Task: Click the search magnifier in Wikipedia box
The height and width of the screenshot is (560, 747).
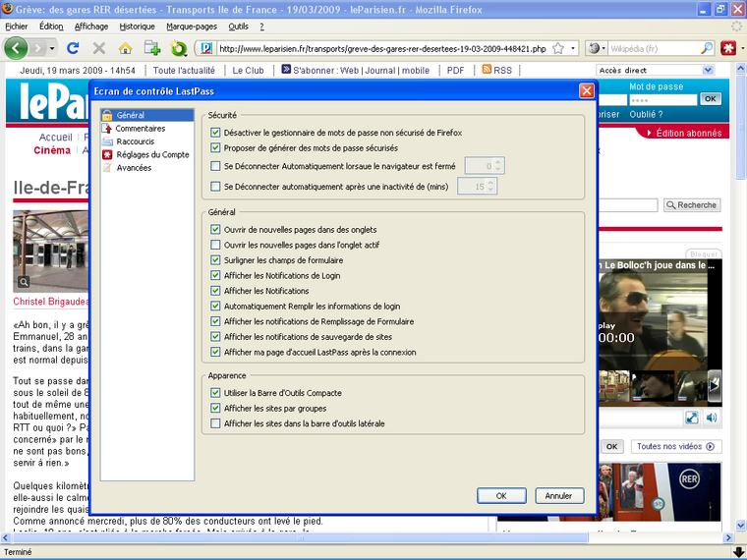Action: 707,48
